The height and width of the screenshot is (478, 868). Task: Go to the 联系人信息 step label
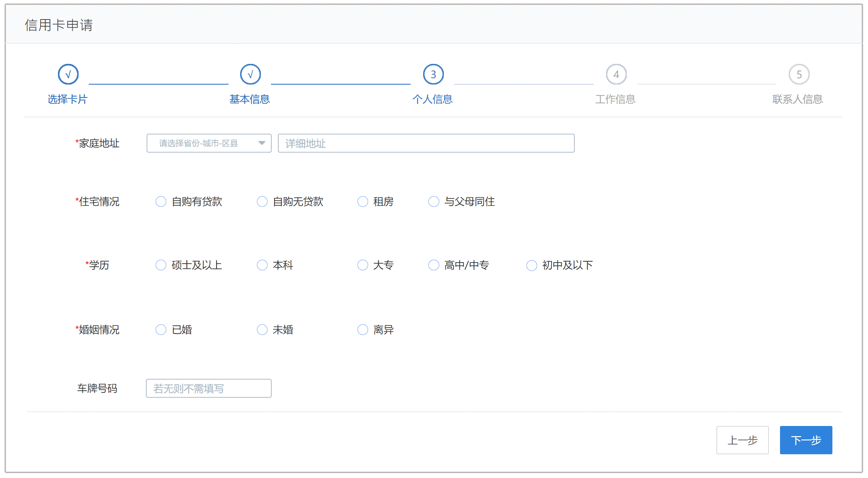(798, 100)
